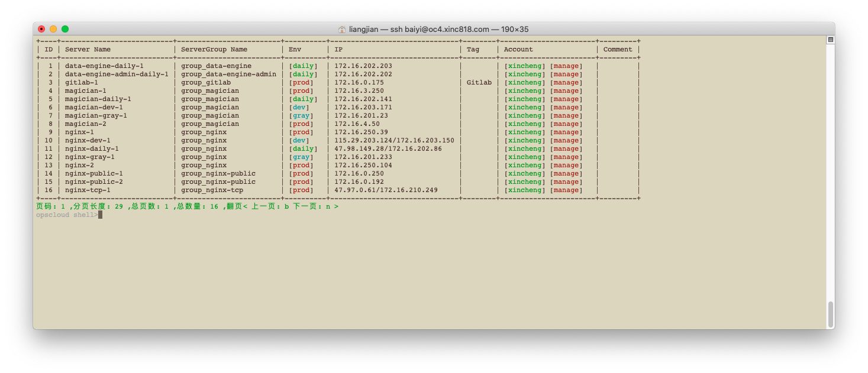Click the 'Server Name' column header

(88, 50)
